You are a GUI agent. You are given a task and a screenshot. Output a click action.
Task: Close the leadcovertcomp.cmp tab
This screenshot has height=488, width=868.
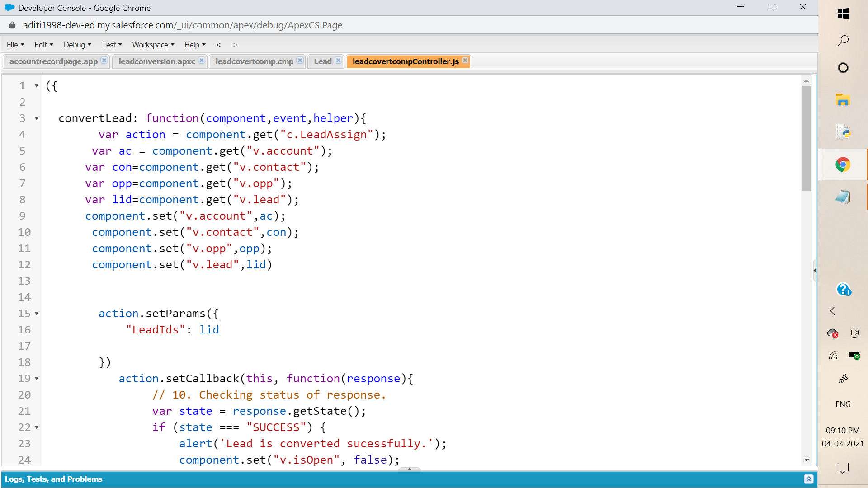click(300, 60)
